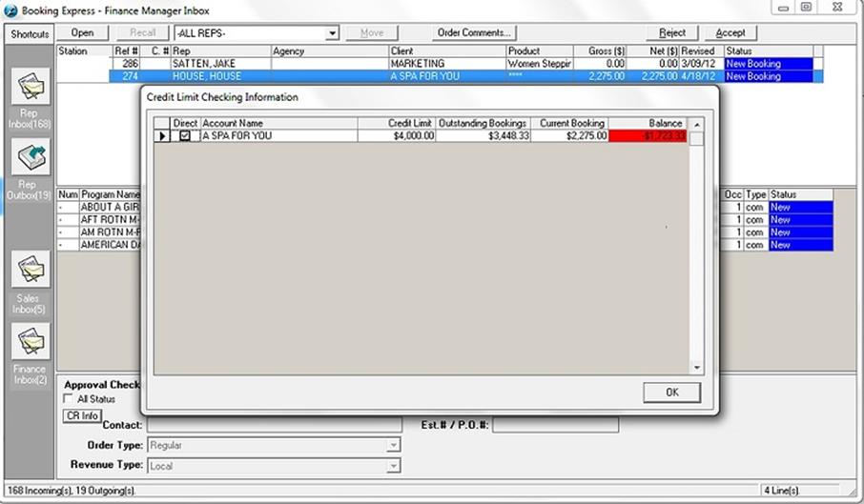
Task: Open the Order Comments button
Action: coord(475,32)
